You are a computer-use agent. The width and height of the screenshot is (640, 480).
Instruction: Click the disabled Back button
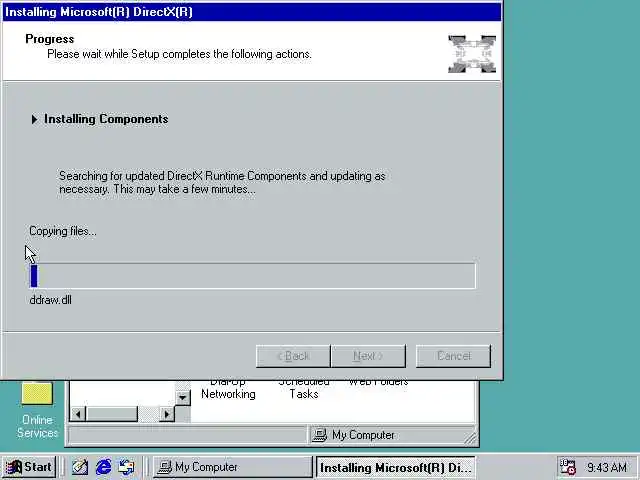(x=293, y=356)
